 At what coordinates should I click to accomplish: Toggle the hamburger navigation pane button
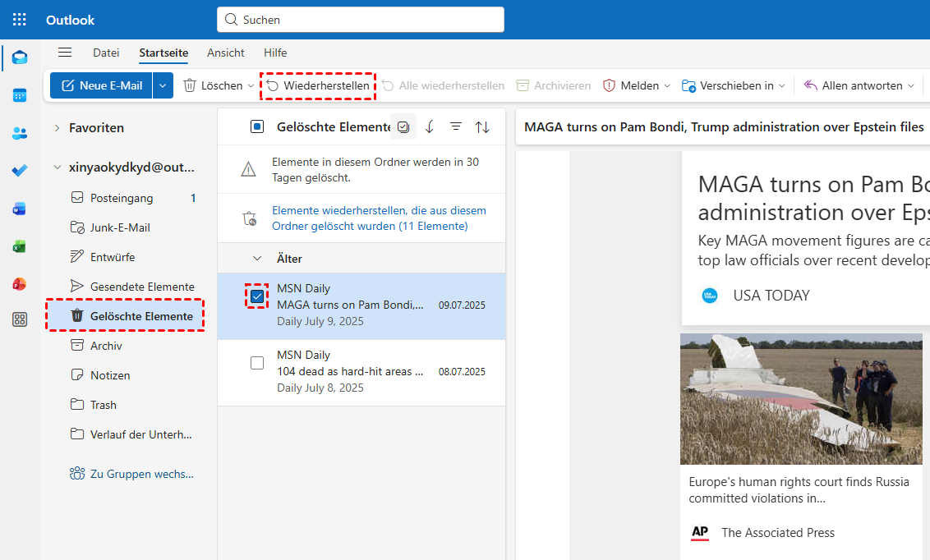coord(65,53)
